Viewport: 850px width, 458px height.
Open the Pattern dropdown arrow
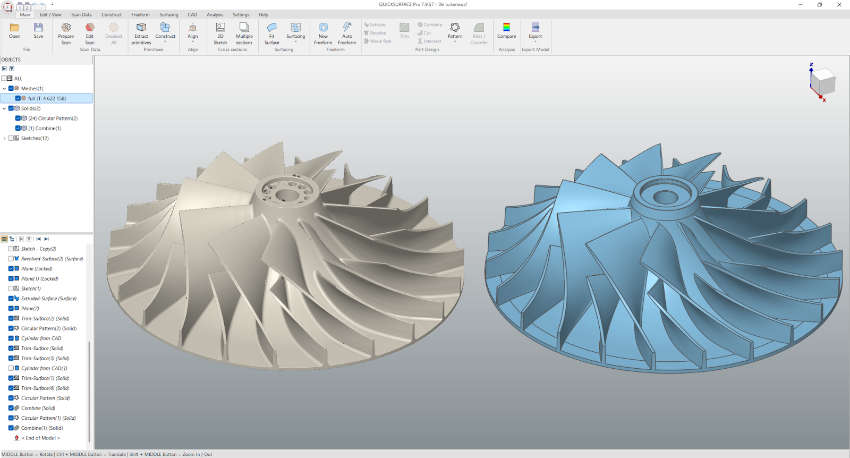pyautogui.click(x=455, y=42)
